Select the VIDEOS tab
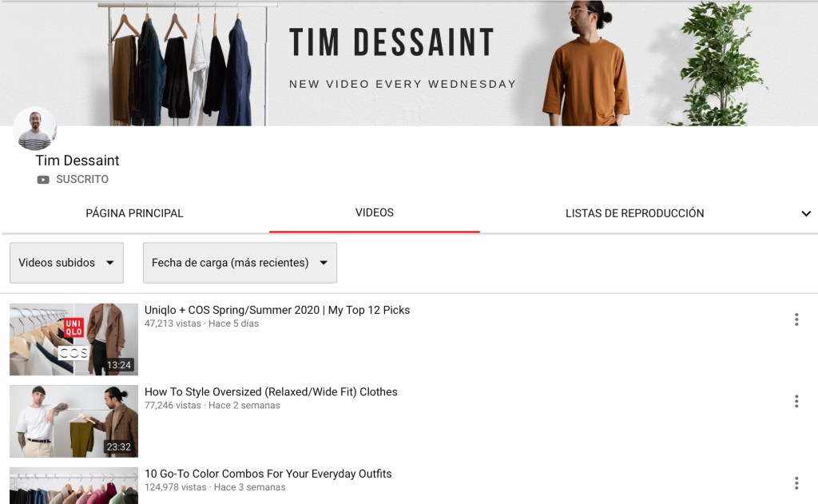Image resolution: width=818 pixels, height=504 pixels. [375, 212]
